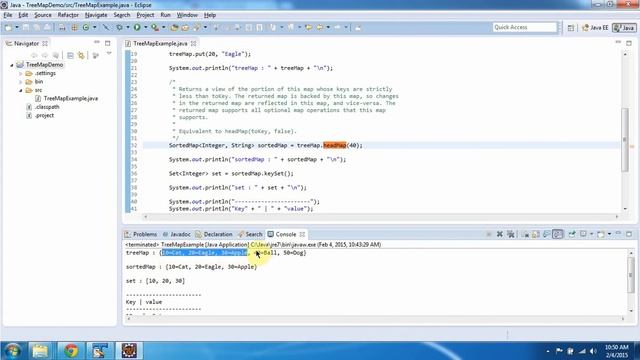Viewport: 640px width, 360px height.
Task: Select the .project file
Action: click(44, 116)
